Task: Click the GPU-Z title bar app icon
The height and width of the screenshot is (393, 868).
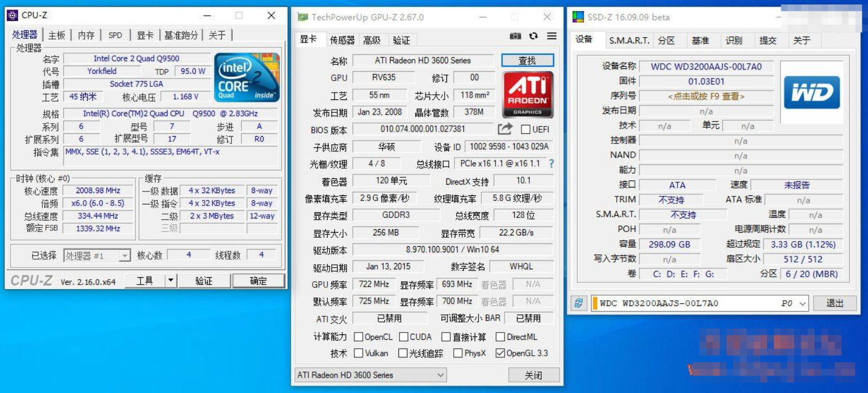Action: click(x=303, y=17)
